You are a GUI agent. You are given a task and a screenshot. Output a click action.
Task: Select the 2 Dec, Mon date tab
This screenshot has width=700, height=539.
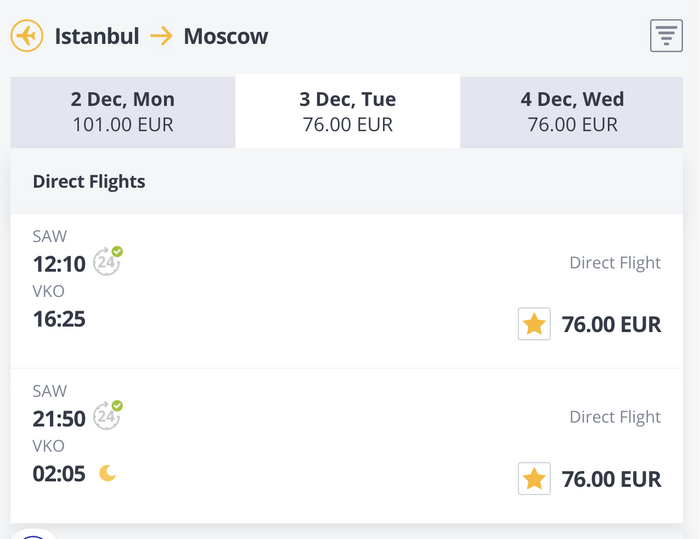coord(123,111)
